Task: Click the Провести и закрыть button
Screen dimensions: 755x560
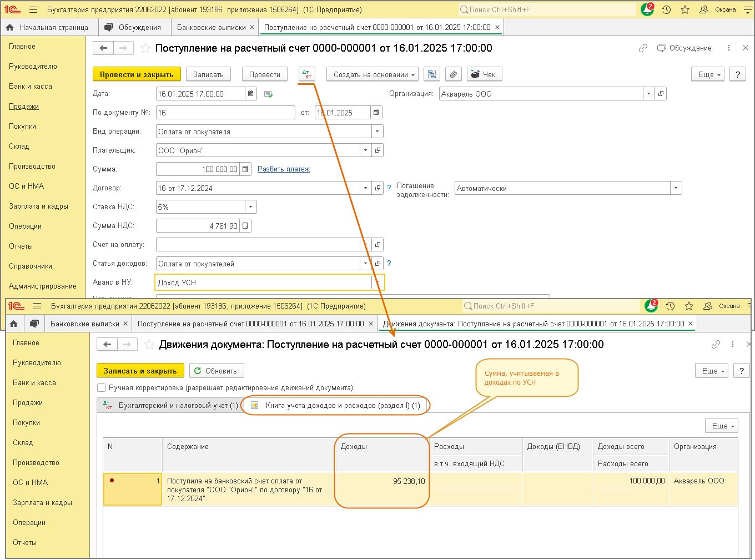Action: pos(137,74)
